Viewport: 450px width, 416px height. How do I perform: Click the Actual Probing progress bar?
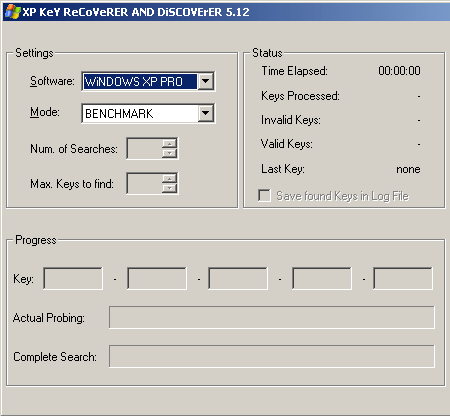tap(272, 317)
